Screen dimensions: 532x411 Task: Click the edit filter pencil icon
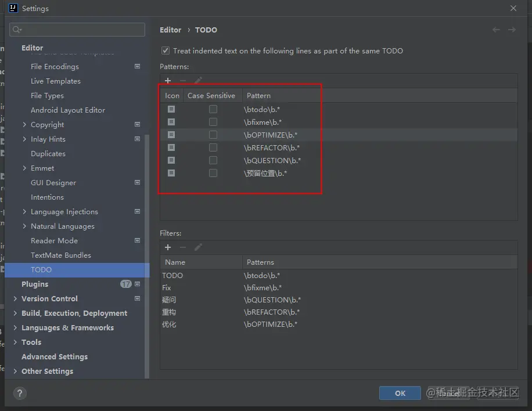(x=198, y=247)
